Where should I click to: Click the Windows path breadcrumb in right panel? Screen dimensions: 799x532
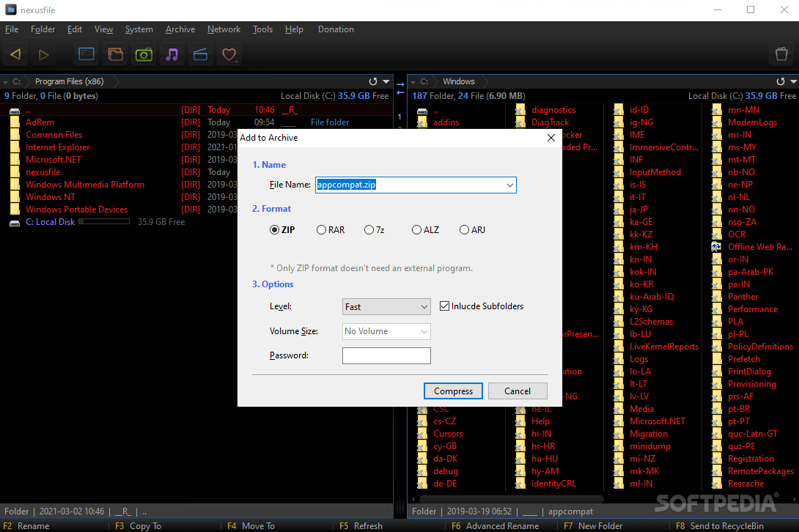[459, 81]
